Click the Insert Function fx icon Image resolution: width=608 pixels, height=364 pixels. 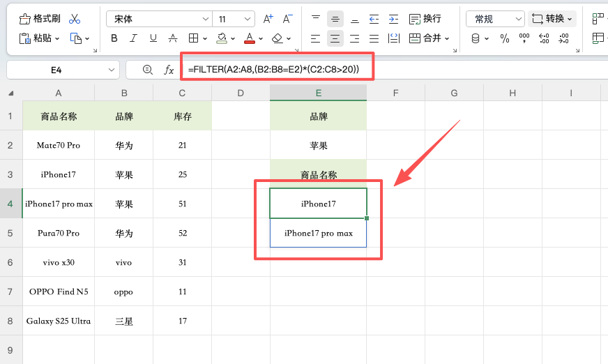(x=169, y=70)
